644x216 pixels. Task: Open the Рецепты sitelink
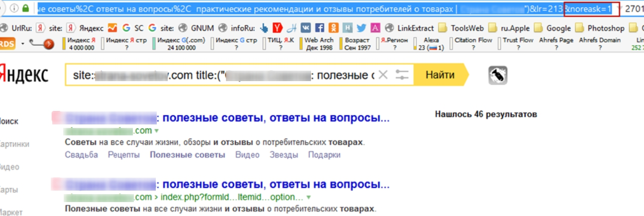124,155
